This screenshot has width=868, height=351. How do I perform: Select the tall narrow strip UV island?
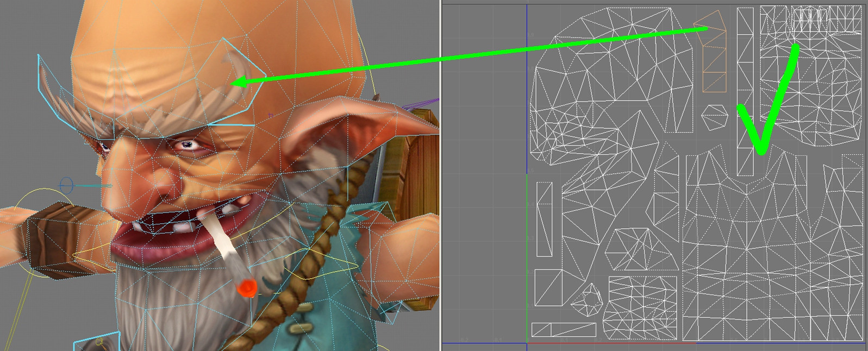pyautogui.click(x=746, y=91)
